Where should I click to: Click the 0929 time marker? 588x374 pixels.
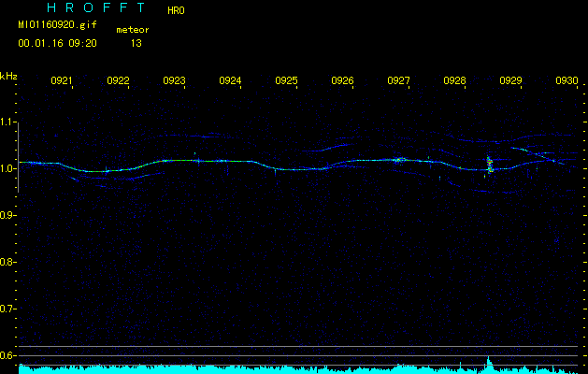(x=510, y=80)
